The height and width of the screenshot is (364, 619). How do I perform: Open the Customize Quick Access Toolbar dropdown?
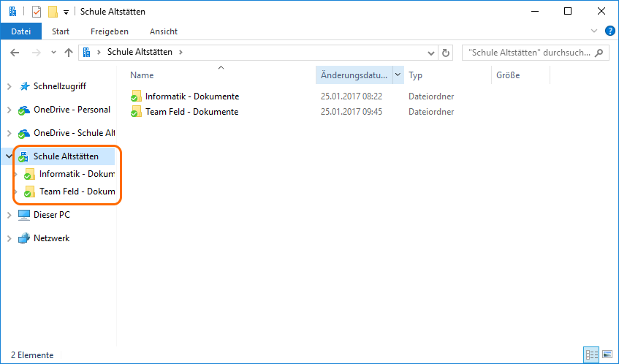point(66,12)
